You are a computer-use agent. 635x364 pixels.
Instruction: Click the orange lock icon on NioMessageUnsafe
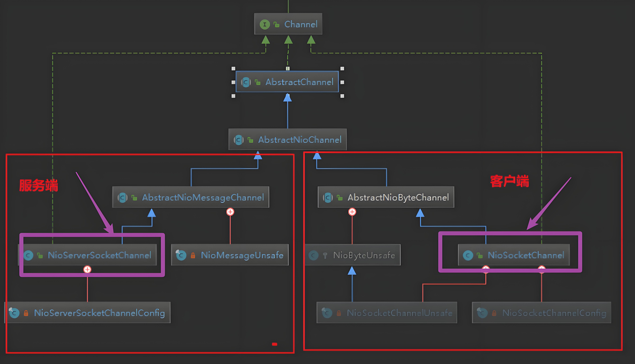coord(193,255)
